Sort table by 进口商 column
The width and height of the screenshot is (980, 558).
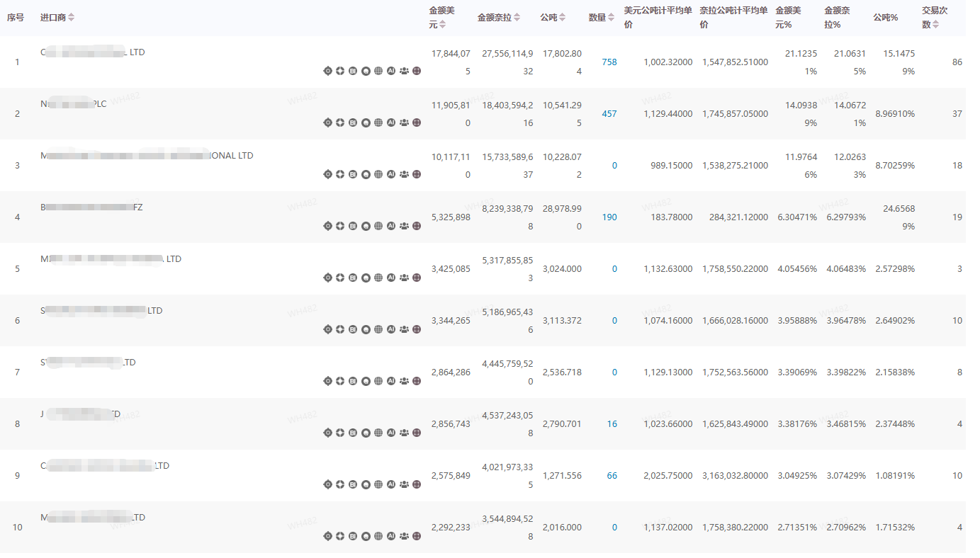pyautogui.click(x=71, y=18)
